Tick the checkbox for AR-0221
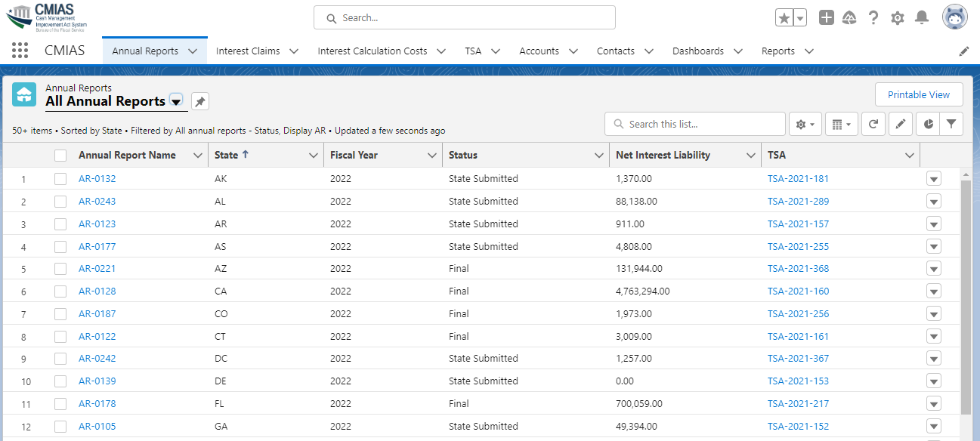The height and width of the screenshot is (441, 980). [x=60, y=269]
